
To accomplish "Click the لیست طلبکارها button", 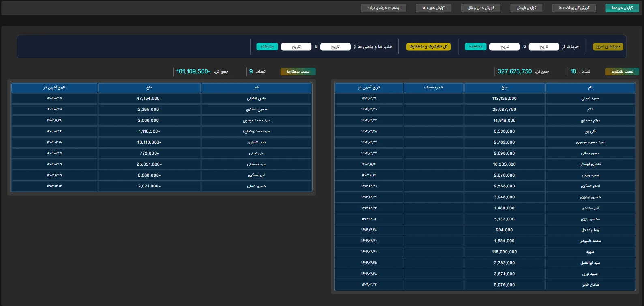I will point(622,72).
